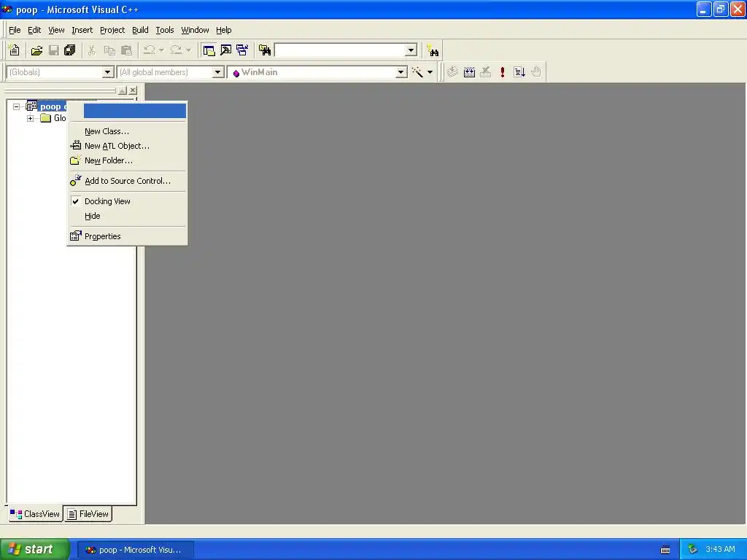Open the Insert menu
The height and width of the screenshot is (560, 747).
(x=82, y=30)
